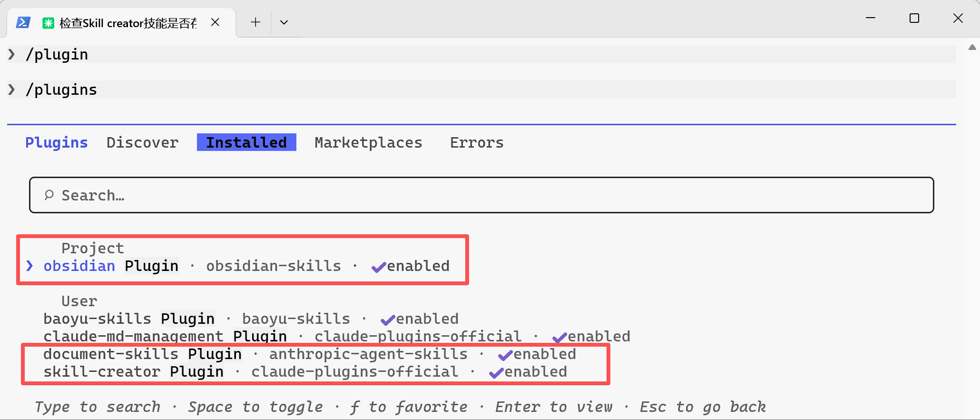This screenshot has height=420, width=980.
Task: Click the anthropic-agent-skills marketplace text
Action: tap(369, 354)
